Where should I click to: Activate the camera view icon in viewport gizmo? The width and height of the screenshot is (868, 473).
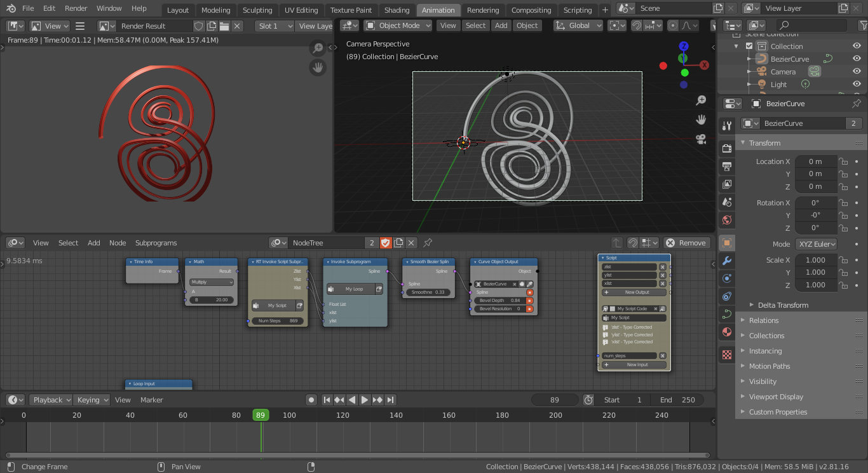point(701,139)
